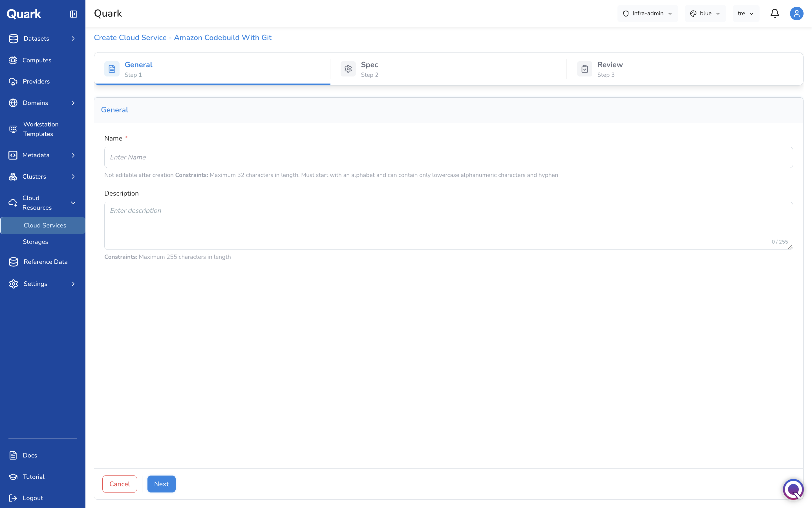
Task: Expand the Datasets submenu chevron
Action: pos(73,39)
